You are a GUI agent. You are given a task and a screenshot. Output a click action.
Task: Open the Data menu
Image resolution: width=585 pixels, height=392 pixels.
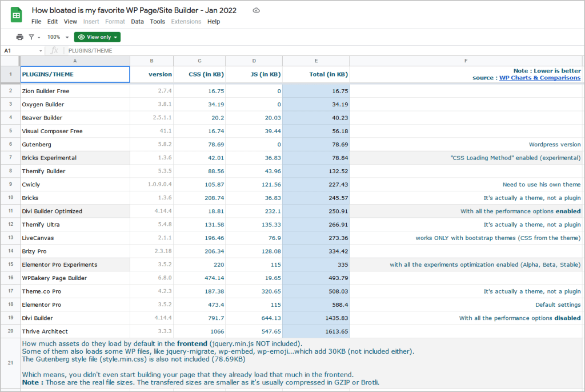click(x=137, y=22)
